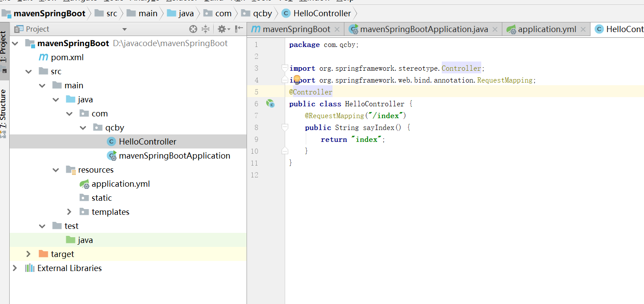This screenshot has height=304, width=644.
Task: Close the mavenSpringBoot editor tab
Action: click(337, 29)
